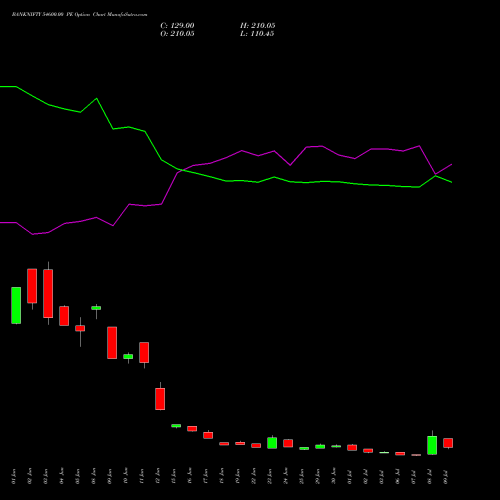
Task: Click the 10 Jun date label
Action: [126, 476]
